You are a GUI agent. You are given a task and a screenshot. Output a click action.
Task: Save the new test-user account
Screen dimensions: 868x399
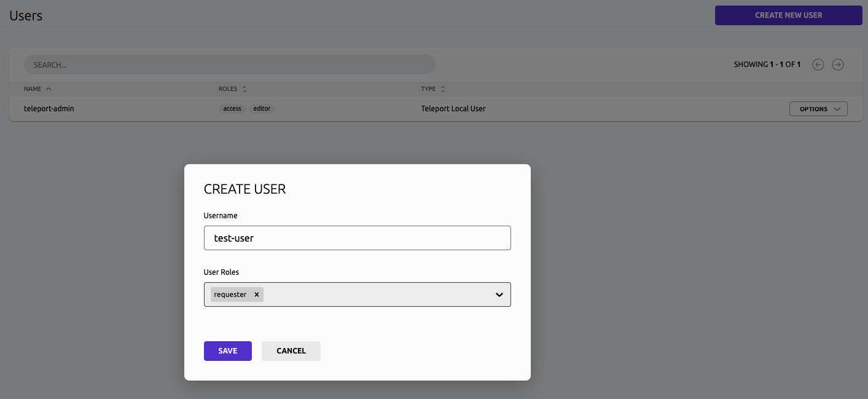(x=227, y=350)
